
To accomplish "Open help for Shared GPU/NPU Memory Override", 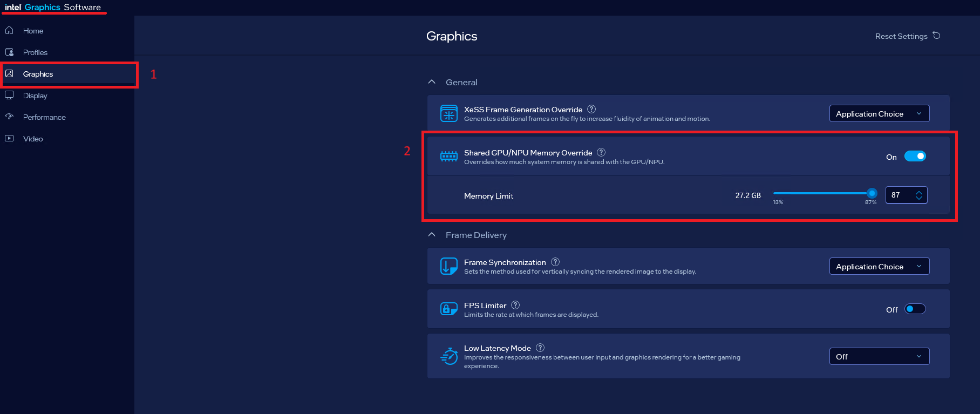I will point(601,152).
